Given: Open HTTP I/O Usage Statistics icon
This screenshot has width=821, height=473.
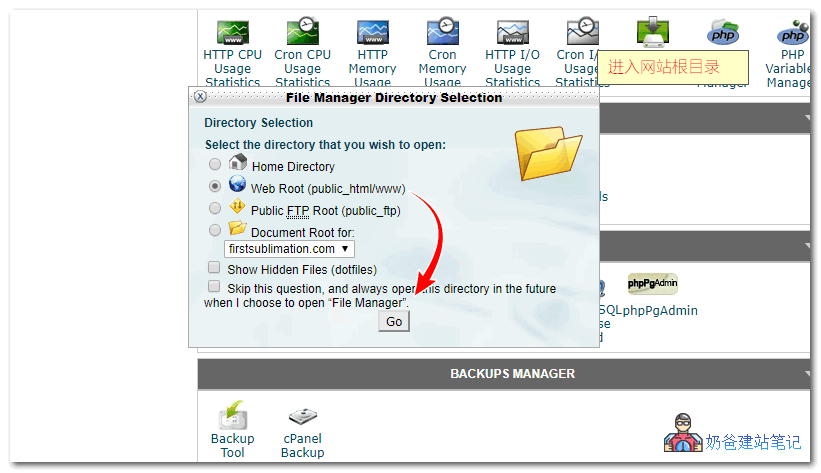Looking at the screenshot, I should point(512,33).
